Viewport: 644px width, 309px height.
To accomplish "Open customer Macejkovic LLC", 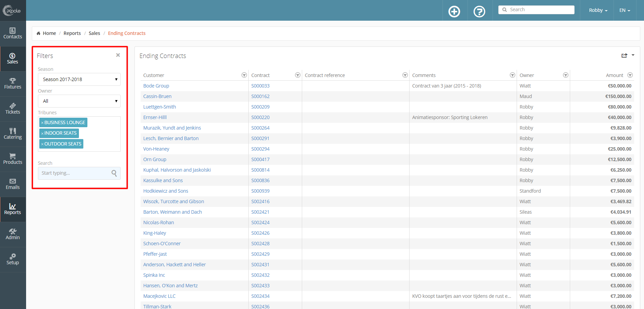I will coord(159,296).
